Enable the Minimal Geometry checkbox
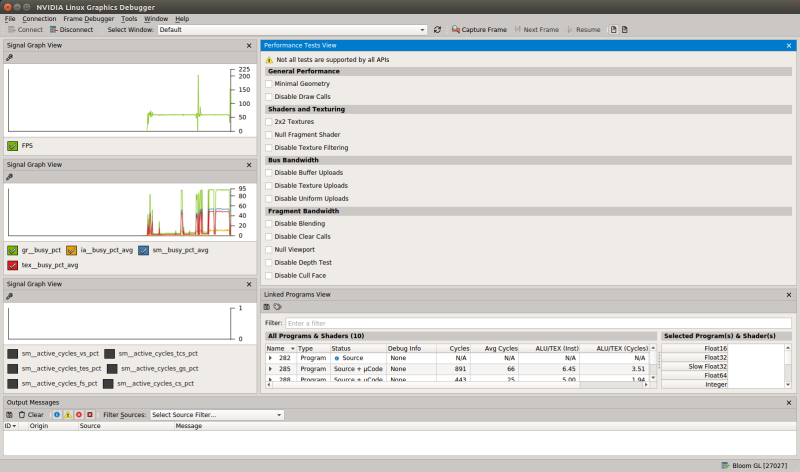This screenshot has height=472, width=800. point(269,84)
